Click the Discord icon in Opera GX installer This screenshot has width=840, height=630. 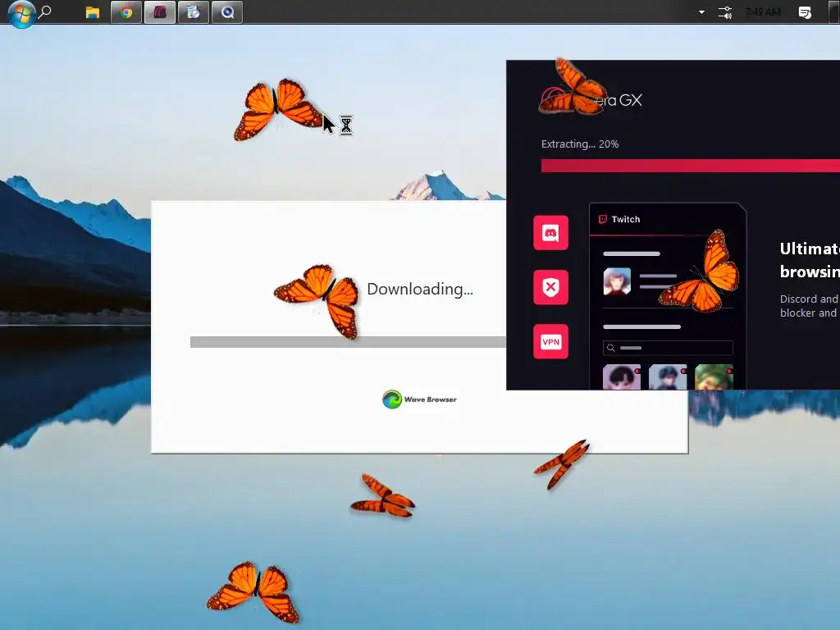[550, 232]
